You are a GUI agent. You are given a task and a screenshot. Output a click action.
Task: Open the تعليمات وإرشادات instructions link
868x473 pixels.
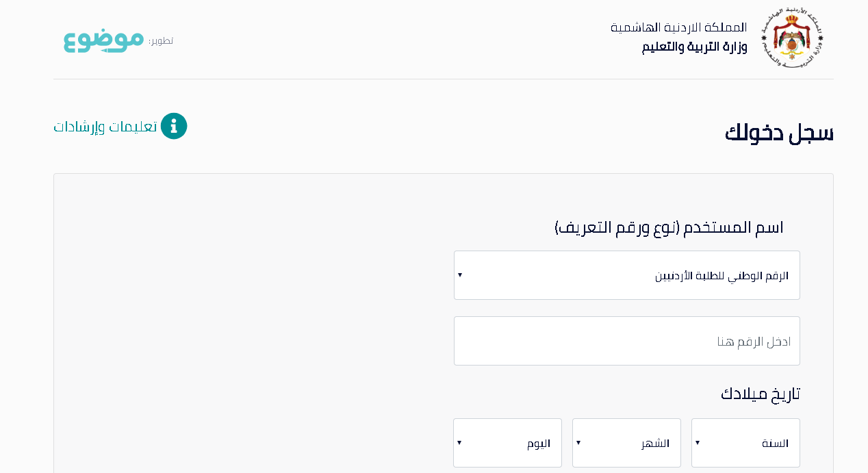point(106,127)
